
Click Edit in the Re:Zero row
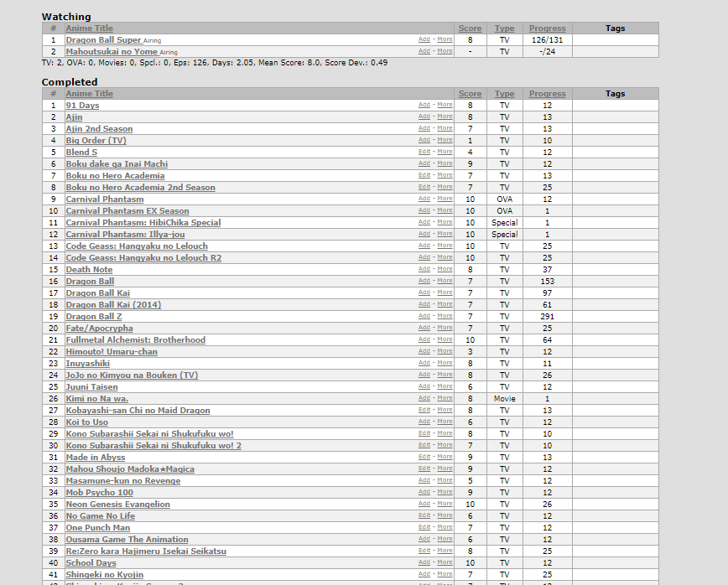(424, 551)
